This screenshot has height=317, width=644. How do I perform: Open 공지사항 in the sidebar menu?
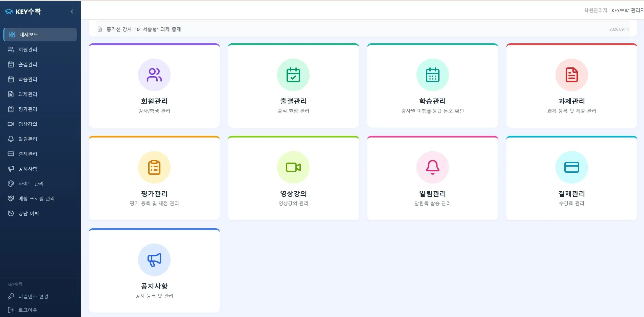point(40,169)
